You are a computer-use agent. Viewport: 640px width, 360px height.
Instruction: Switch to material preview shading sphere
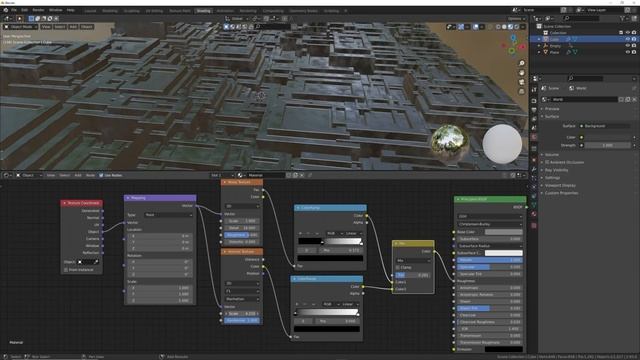[510, 27]
